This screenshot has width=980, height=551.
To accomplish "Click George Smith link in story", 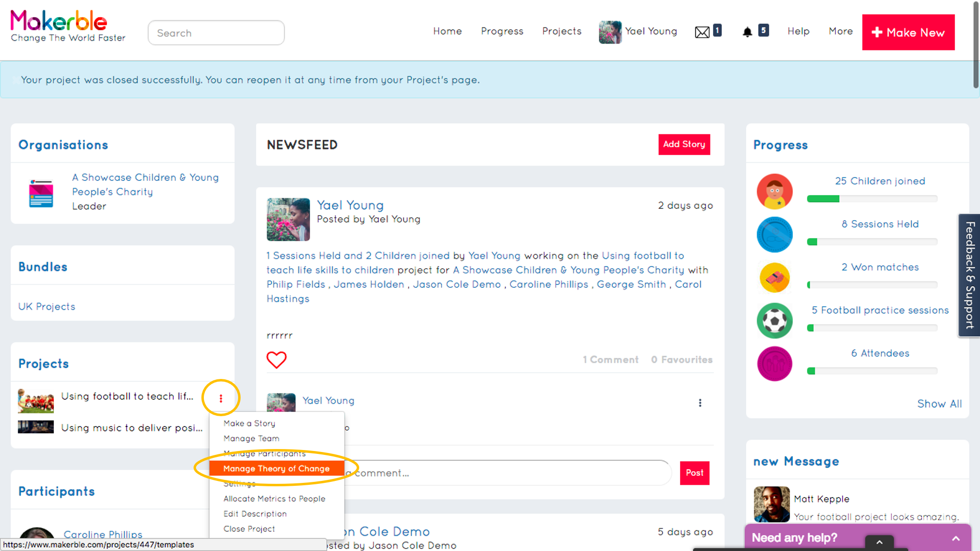I will (631, 284).
